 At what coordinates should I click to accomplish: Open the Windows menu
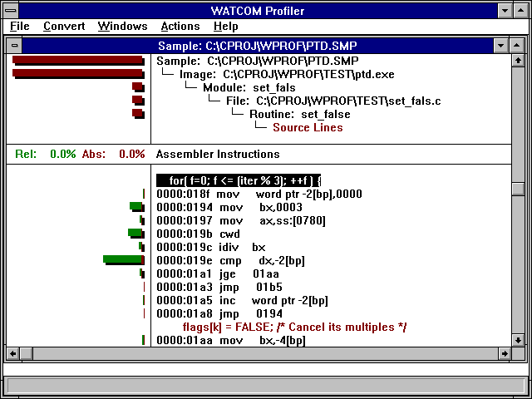coord(122,27)
